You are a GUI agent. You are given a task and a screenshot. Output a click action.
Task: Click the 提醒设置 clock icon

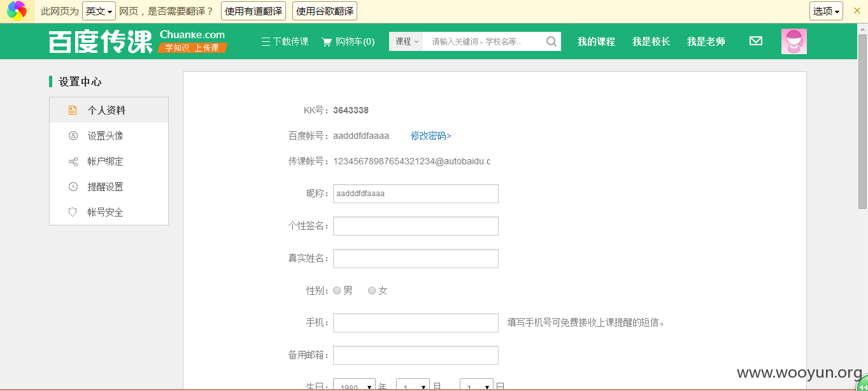pos(73,187)
